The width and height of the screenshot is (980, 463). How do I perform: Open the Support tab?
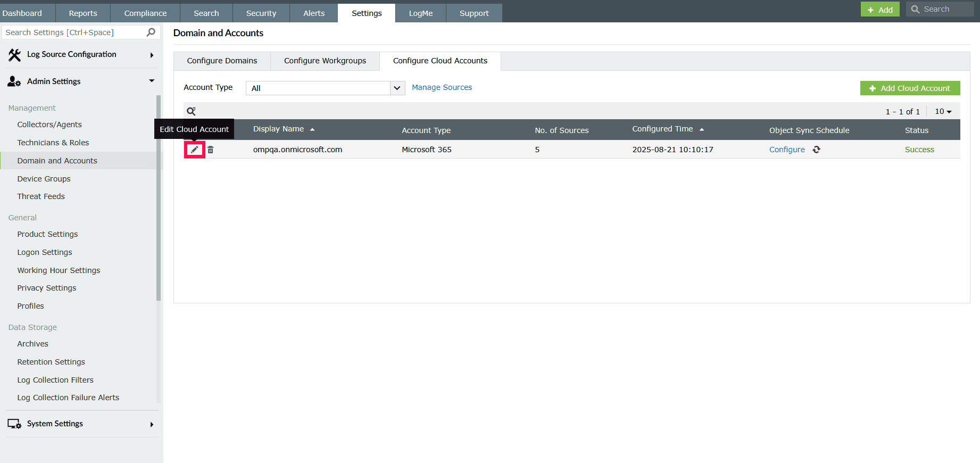point(474,13)
